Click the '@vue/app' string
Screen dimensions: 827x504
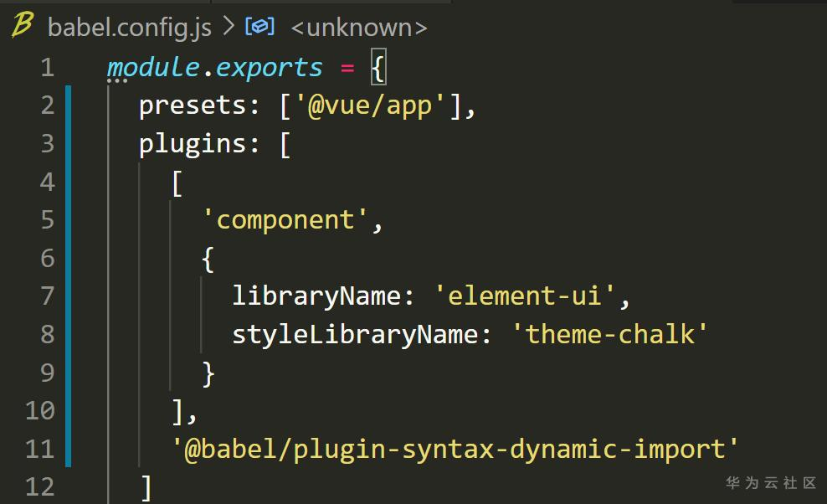click(x=370, y=105)
